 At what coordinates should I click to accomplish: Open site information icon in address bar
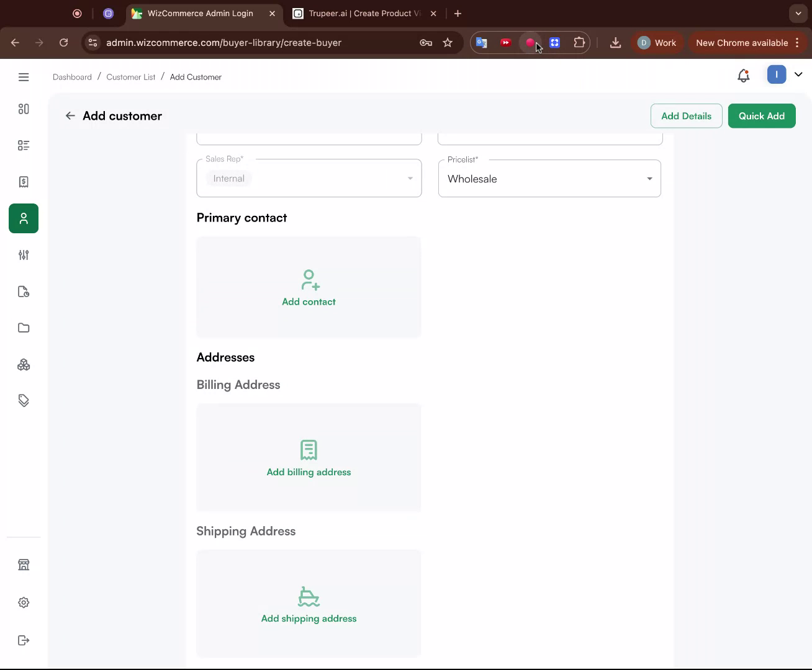tap(92, 43)
